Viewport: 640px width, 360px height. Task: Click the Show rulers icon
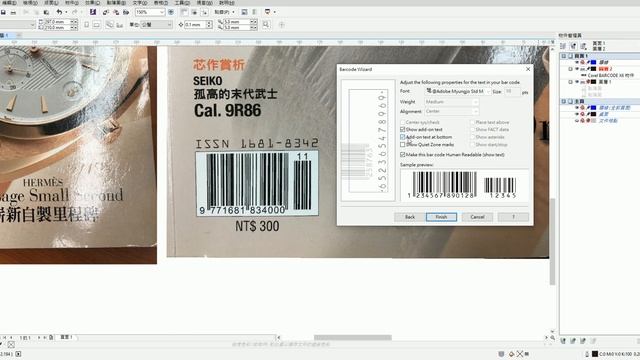coord(184,12)
